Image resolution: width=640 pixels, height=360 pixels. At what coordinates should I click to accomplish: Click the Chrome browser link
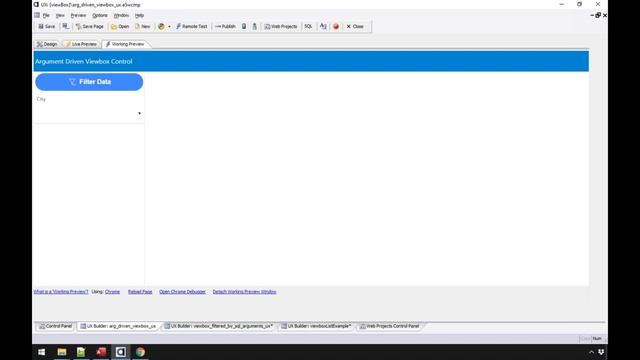[112, 292]
